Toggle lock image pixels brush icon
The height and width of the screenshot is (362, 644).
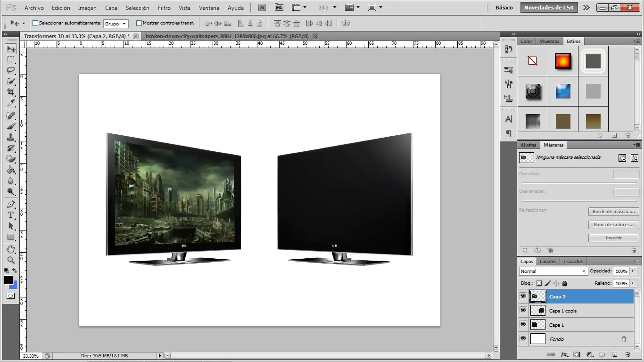pyautogui.click(x=547, y=283)
